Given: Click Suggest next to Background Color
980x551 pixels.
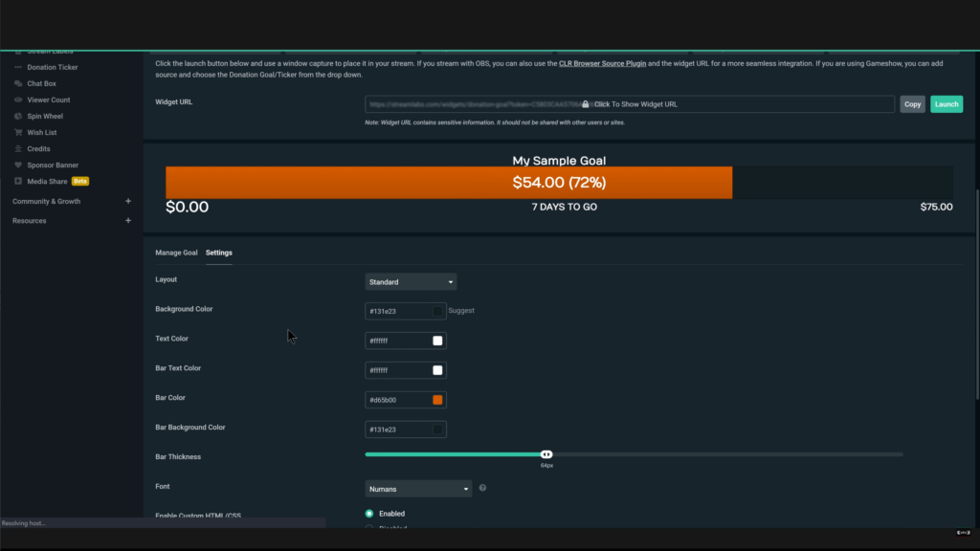Looking at the screenshot, I should coord(461,311).
